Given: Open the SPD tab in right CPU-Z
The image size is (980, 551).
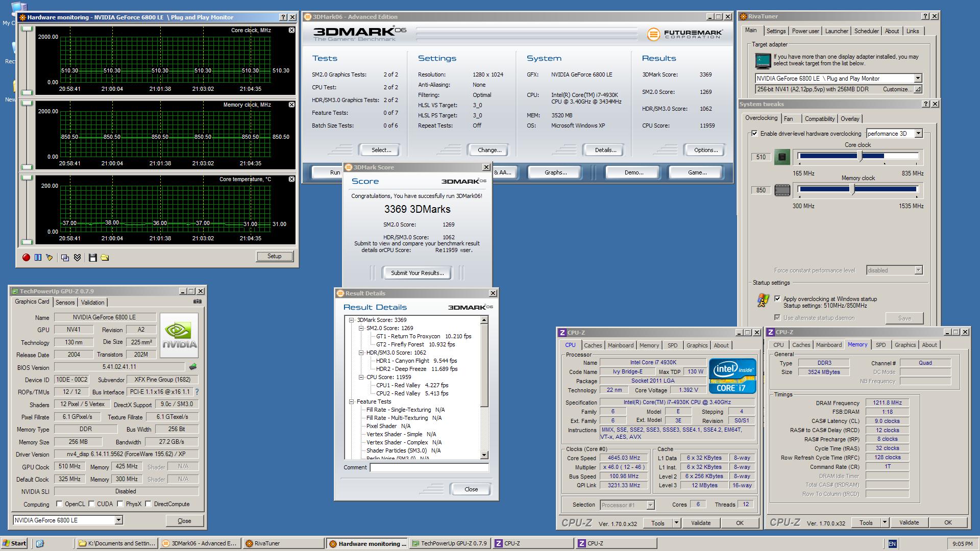Looking at the screenshot, I should click(881, 345).
